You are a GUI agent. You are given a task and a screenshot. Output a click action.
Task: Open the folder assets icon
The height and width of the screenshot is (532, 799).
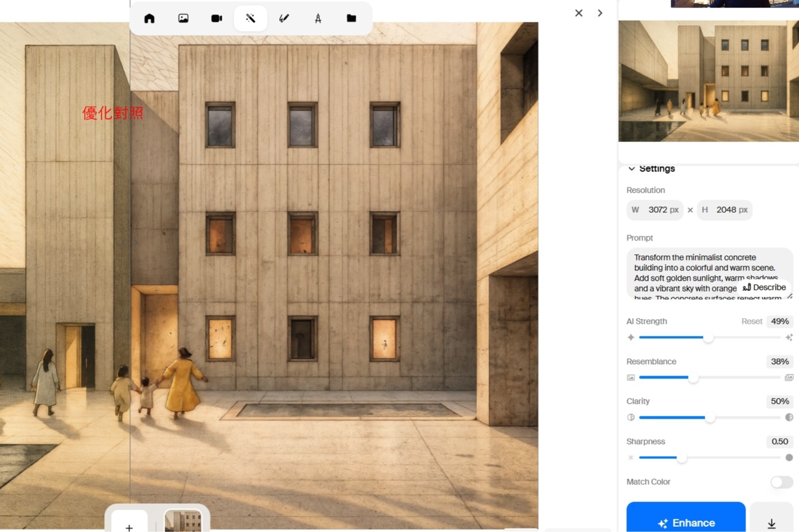coord(351,18)
